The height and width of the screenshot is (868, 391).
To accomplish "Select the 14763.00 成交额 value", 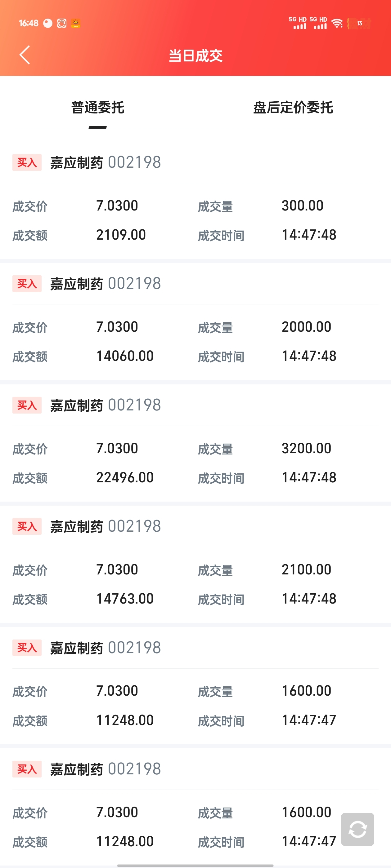I will tap(125, 599).
